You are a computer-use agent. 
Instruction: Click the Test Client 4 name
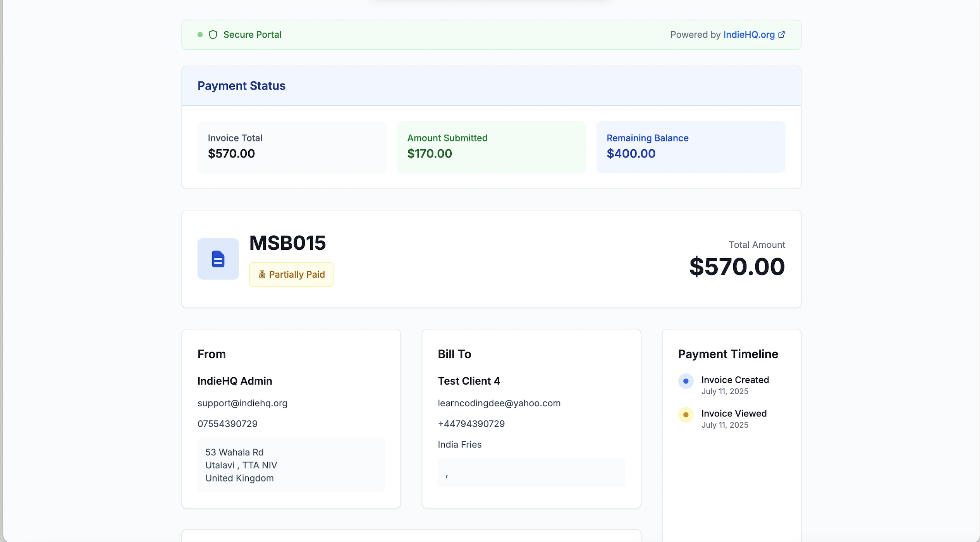click(469, 381)
